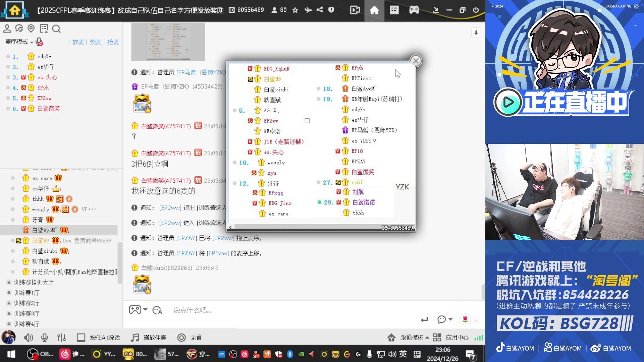This screenshot has width=644, height=362.
Task: Click the chat bubble smiley icon in sidebar
Action: pyautogui.click(x=19, y=28)
